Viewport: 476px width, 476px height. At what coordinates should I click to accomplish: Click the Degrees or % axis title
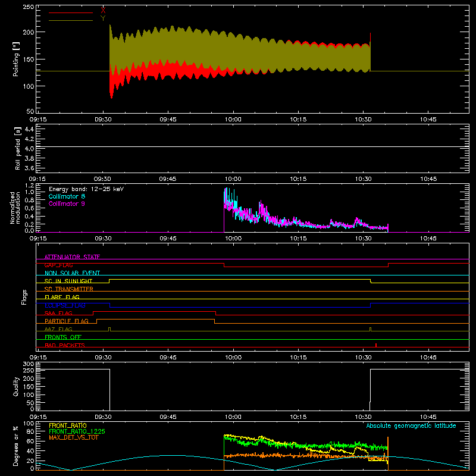16,446
